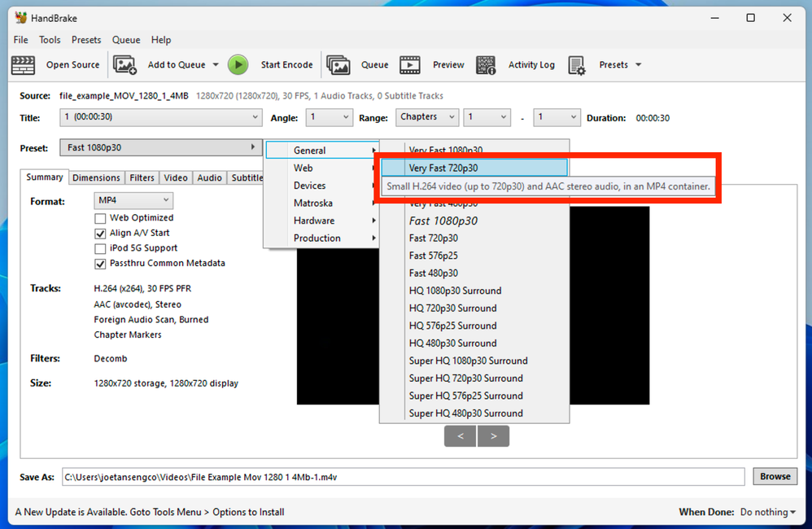Open the File menu
The width and height of the screenshot is (812, 529).
click(20, 40)
